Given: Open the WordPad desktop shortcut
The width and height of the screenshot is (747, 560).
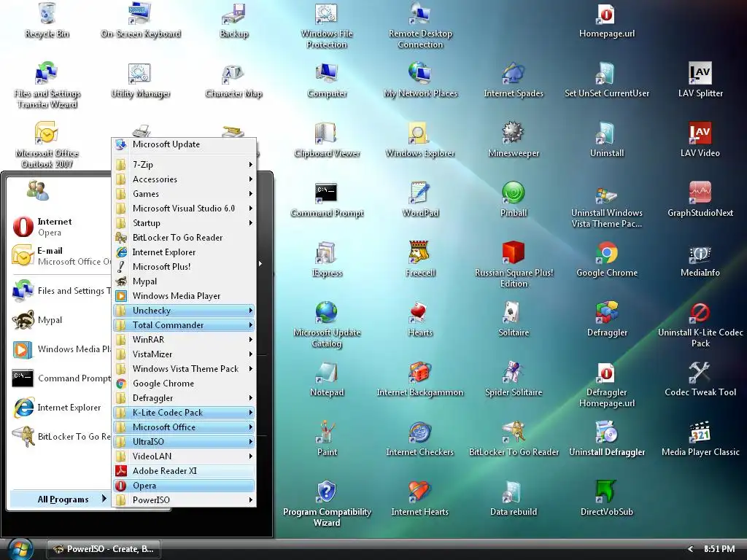Looking at the screenshot, I should pyautogui.click(x=420, y=200).
